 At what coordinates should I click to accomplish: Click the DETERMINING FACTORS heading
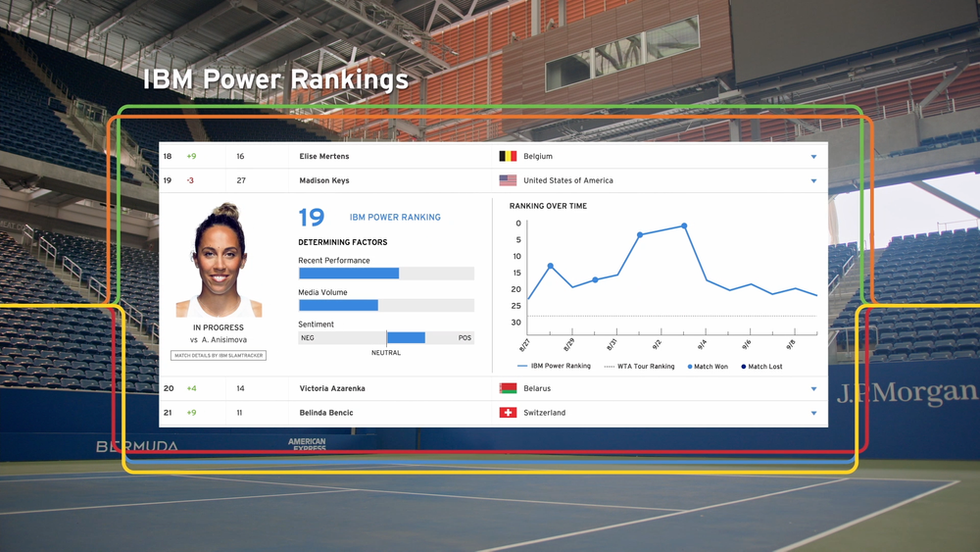pyautogui.click(x=342, y=242)
